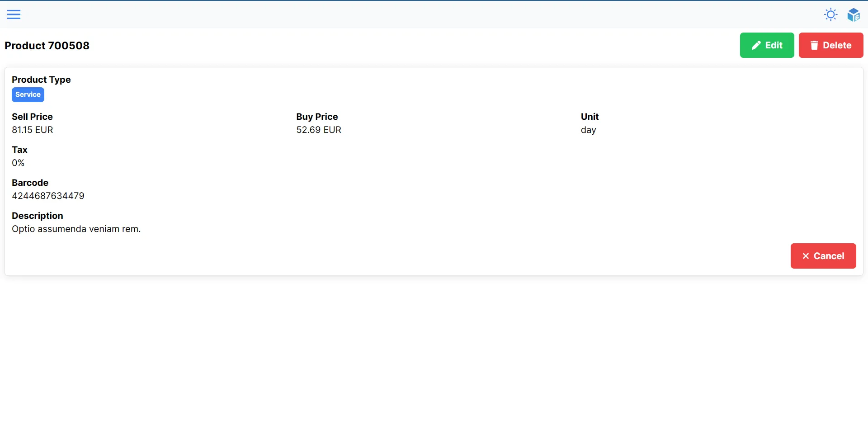Click the Edit button
Image resolution: width=868 pixels, height=421 pixels.
(x=767, y=45)
